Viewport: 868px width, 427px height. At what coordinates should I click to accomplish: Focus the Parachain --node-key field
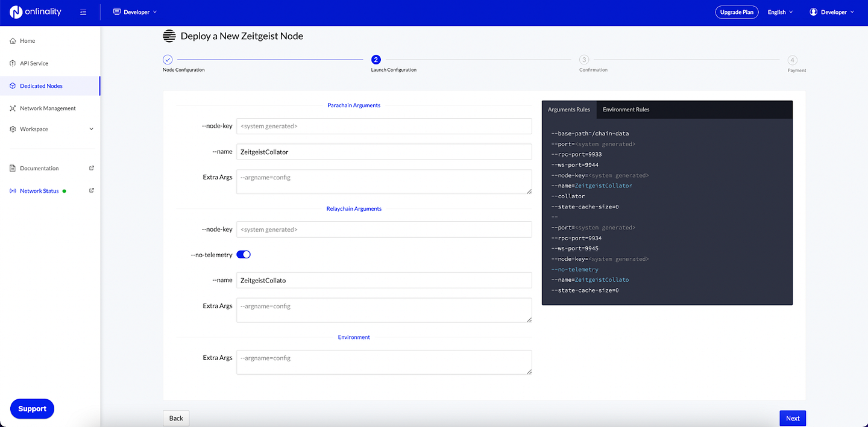384,126
